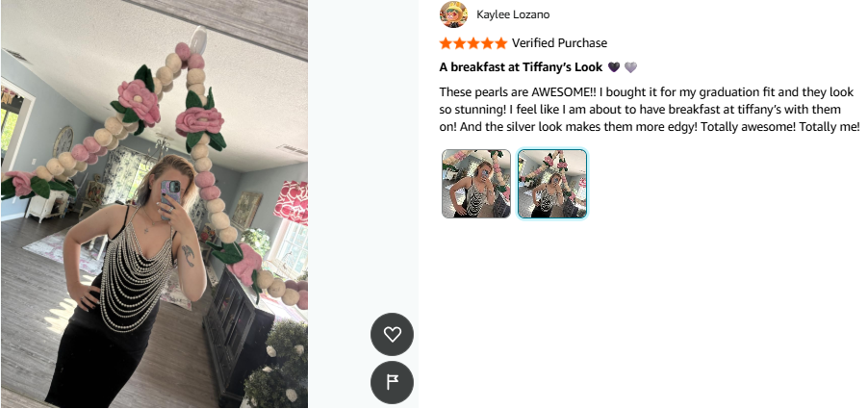Open the review title A breakfast at Tiffany's Look
This screenshot has height=409, width=868.
[x=521, y=67]
